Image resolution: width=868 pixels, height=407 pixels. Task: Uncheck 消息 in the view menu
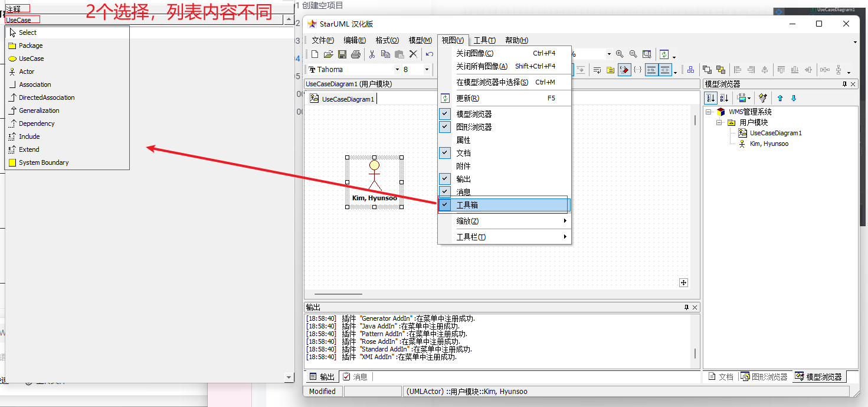point(504,192)
